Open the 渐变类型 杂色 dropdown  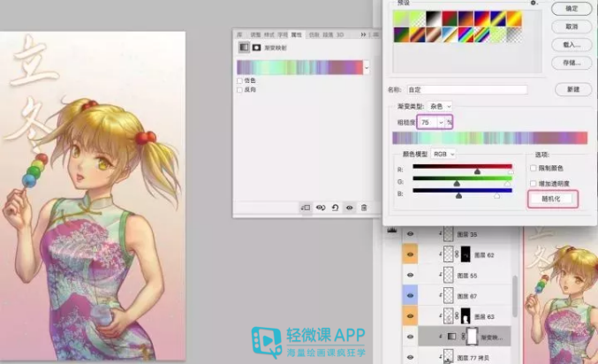click(x=441, y=106)
